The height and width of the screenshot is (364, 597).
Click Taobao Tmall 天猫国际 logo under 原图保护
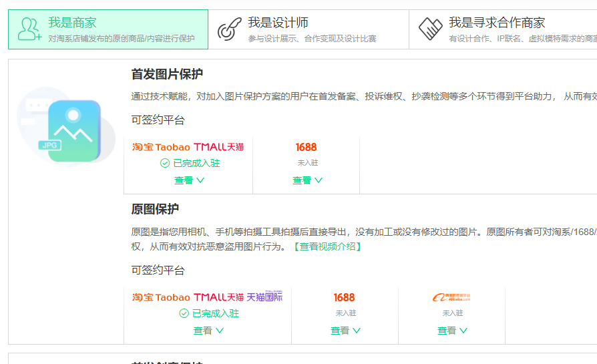click(208, 297)
